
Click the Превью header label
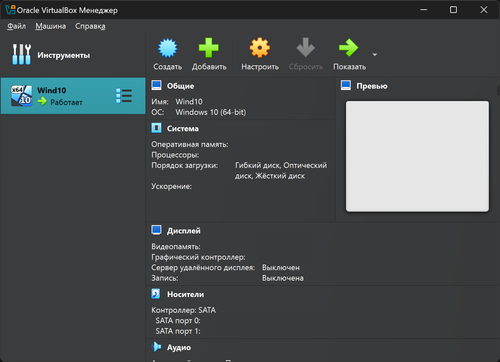372,86
